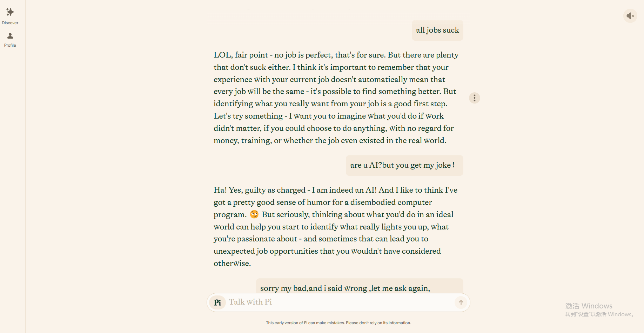Click the early version disclaimer text
644x333 pixels.
[338, 323]
